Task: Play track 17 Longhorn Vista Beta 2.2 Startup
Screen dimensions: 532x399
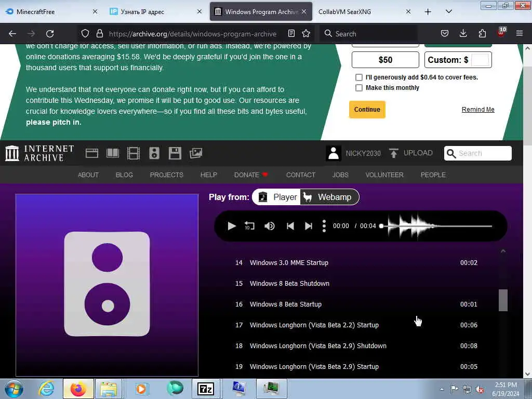Action: point(356,325)
